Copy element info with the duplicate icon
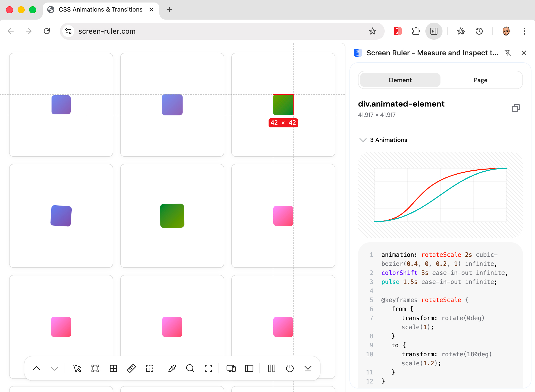This screenshot has width=535, height=392. (516, 108)
